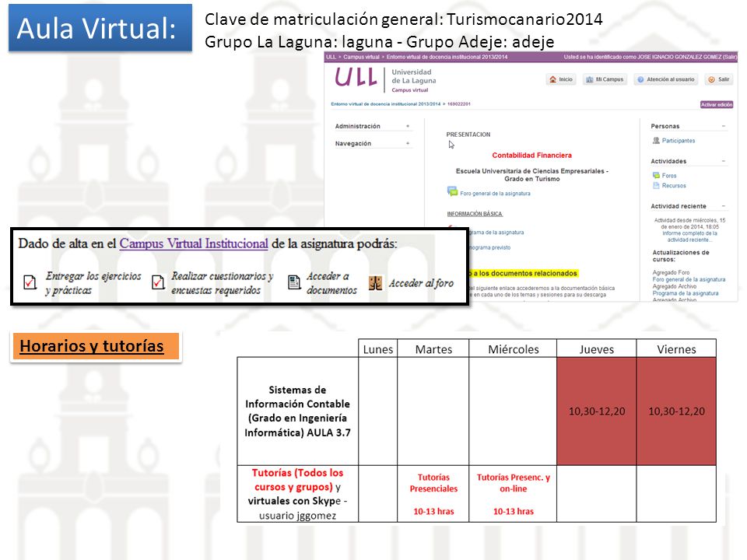This screenshot has height=560, width=747.
Task: Click the INFORMACIÓN BÁSICA heading
Action: click(475, 214)
